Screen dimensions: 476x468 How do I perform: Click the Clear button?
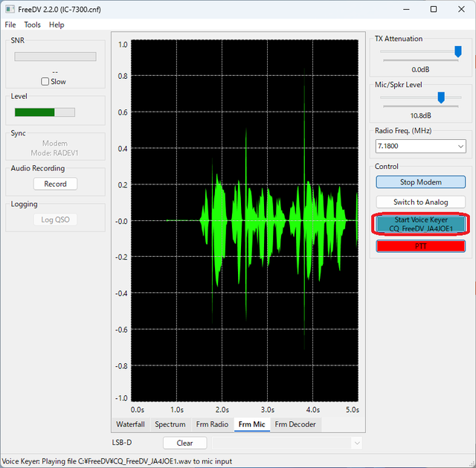click(184, 443)
